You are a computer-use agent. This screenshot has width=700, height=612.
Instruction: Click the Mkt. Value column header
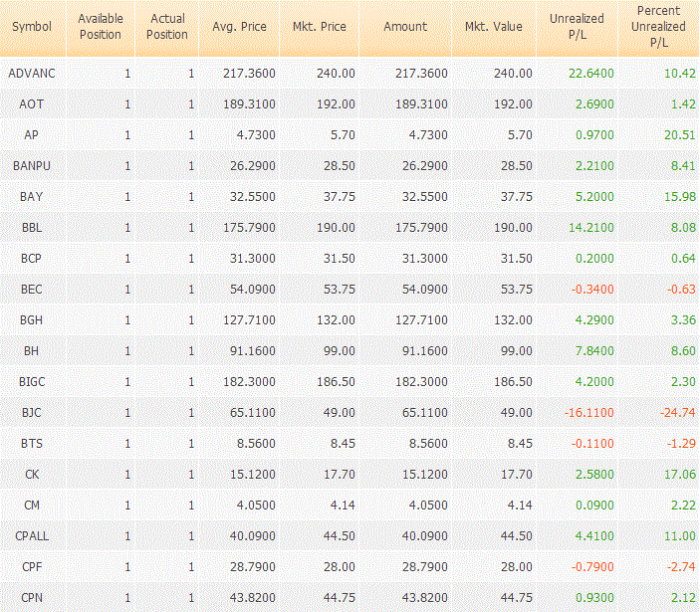click(x=494, y=27)
